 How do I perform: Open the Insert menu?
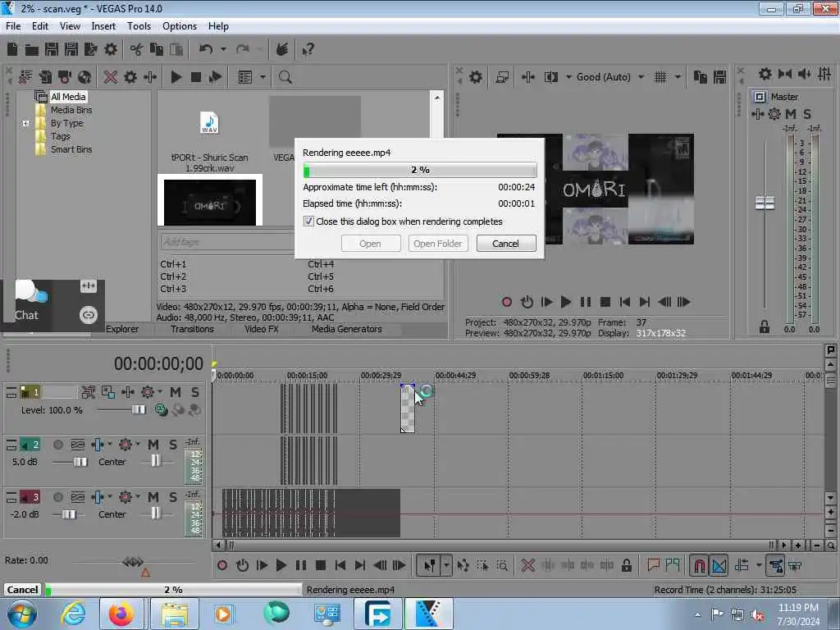tap(103, 26)
